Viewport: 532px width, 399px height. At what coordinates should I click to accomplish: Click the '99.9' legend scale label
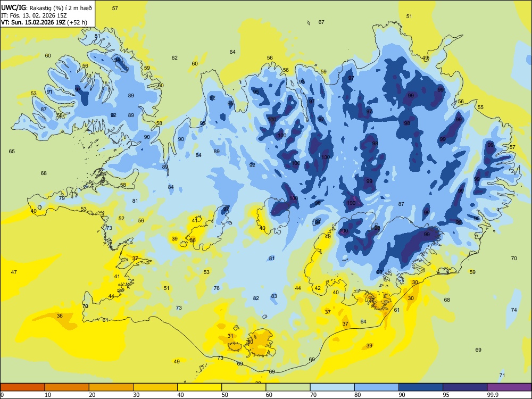492,395
